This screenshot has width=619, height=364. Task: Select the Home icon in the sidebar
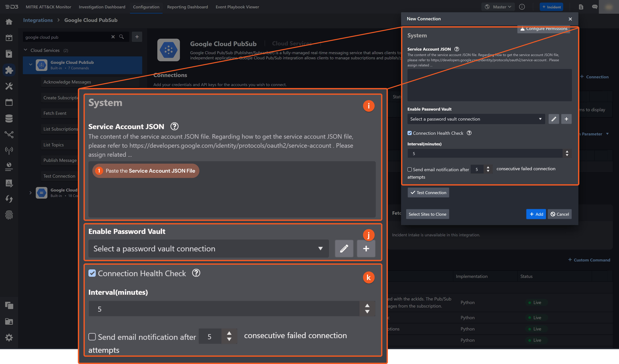pos(9,22)
